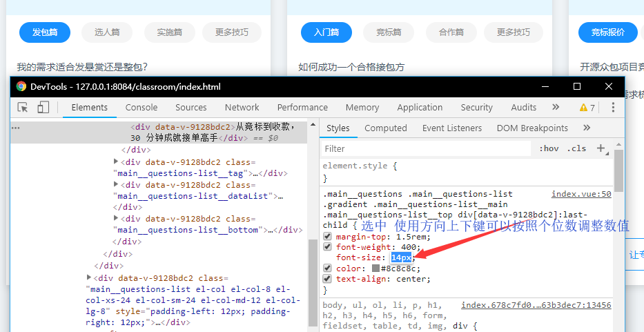Click the 发包篇 pill button
The height and width of the screenshot is (332, 644).
[x=45, y=32]
